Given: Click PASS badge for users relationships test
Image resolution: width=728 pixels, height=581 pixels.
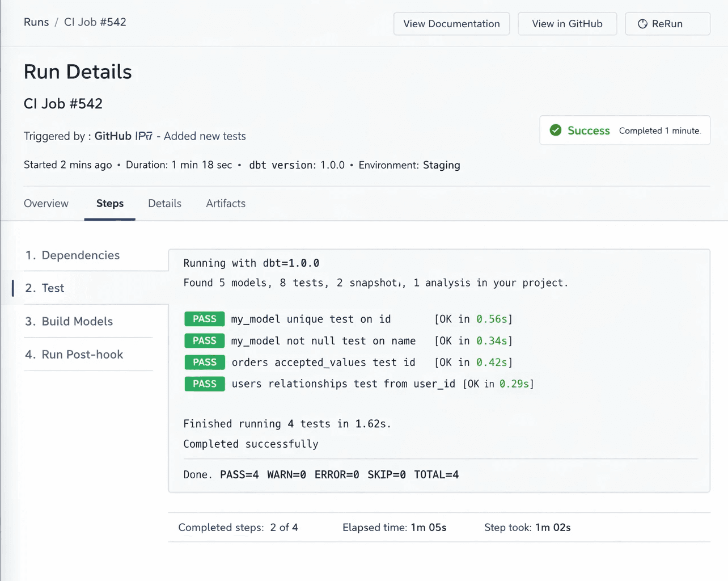Looking at the screenshot, I should click(x=205, y=384).
